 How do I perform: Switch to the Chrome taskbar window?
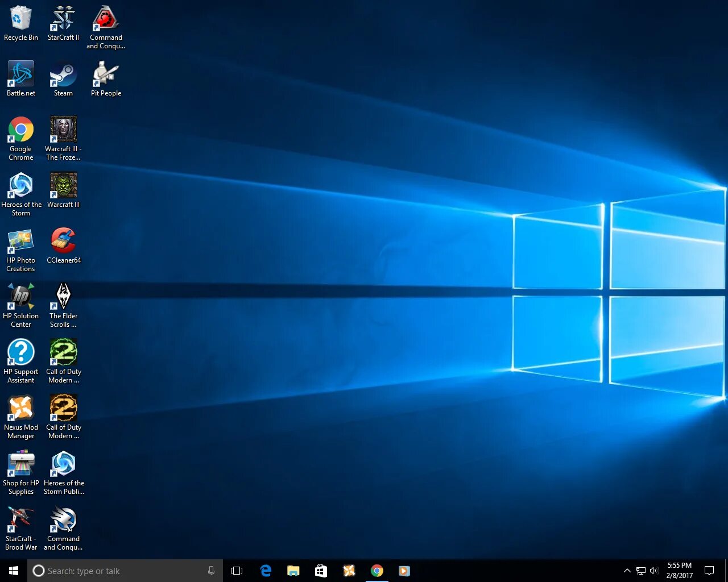(x=377, y=571)
